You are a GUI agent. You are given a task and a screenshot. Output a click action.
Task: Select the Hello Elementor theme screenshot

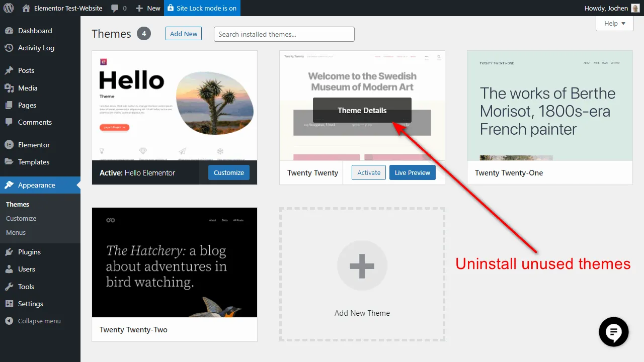coord(175,106)
